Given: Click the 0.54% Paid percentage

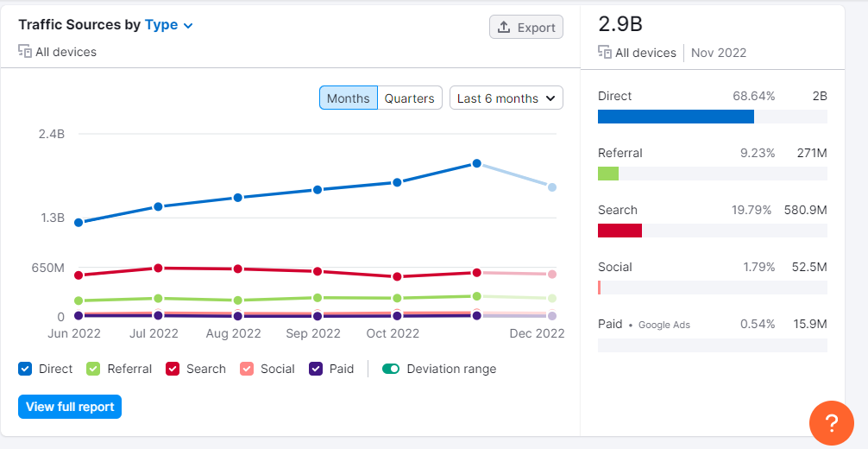Looking at the screenshot, I should tap(758, 325).
